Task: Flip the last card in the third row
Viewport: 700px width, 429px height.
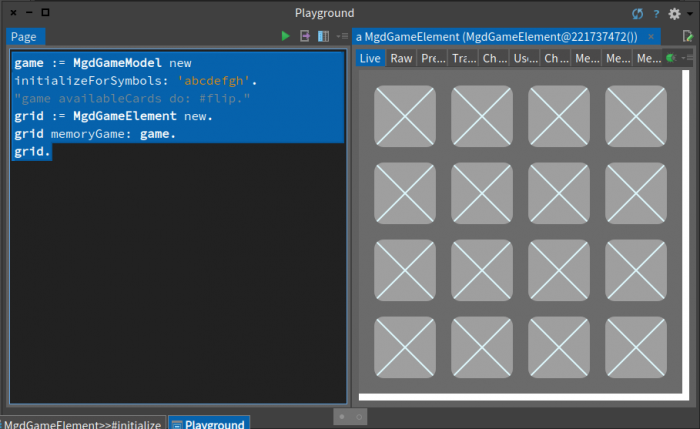Action: tap(636, 270)
